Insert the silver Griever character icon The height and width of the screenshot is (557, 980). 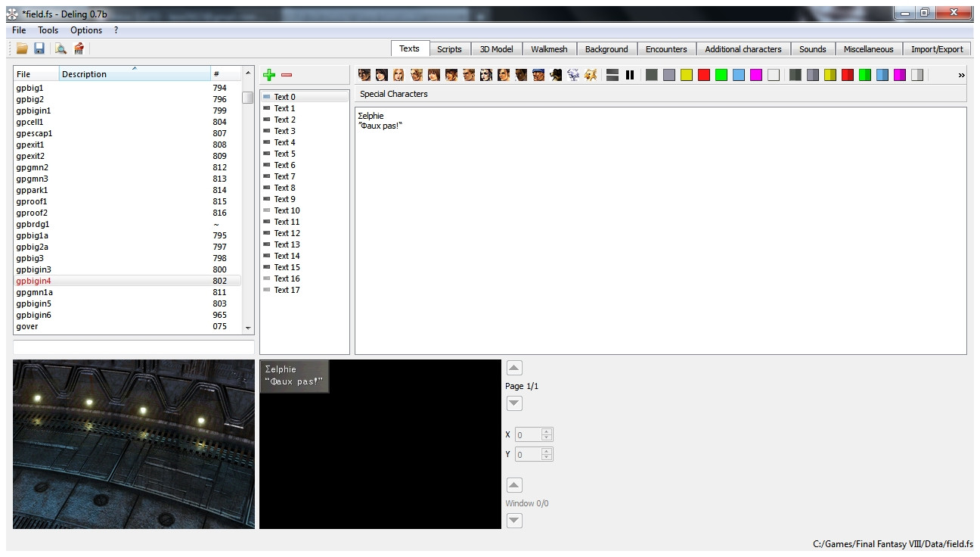(x=573, y=75)
